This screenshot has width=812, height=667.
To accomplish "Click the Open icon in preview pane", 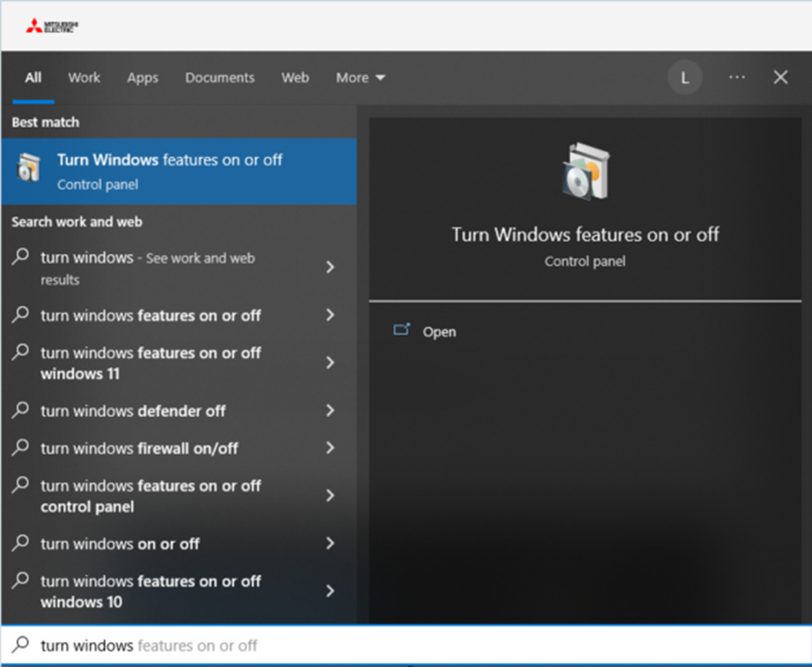I will click(x=402, y=331).
